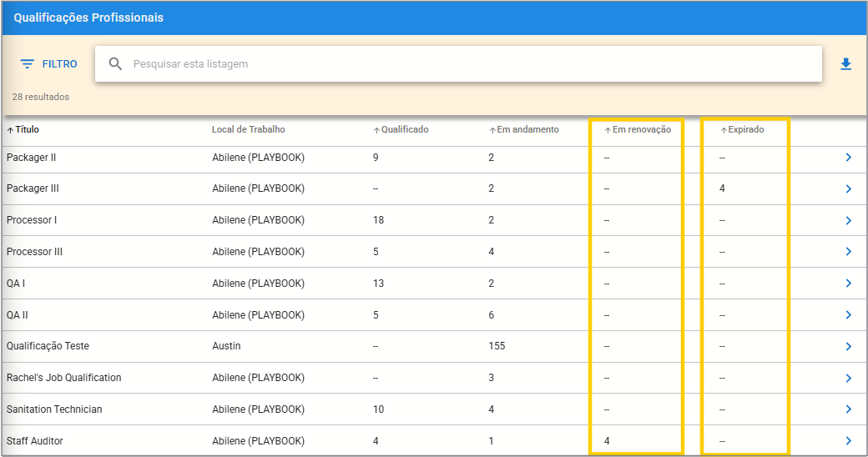Click the chevron for Processor I row
The height and width of the screenshot is (457, 868).
tap(848, 221)
